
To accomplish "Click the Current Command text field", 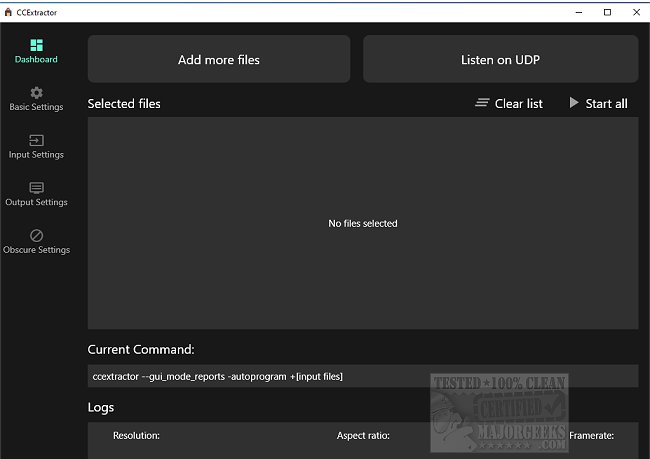I will (363, 376).
